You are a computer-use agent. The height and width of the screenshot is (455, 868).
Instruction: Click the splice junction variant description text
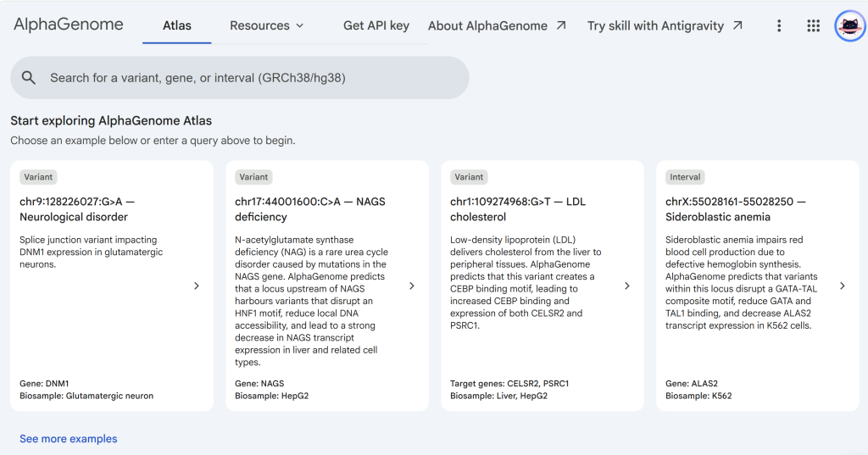tap(92, 252)
